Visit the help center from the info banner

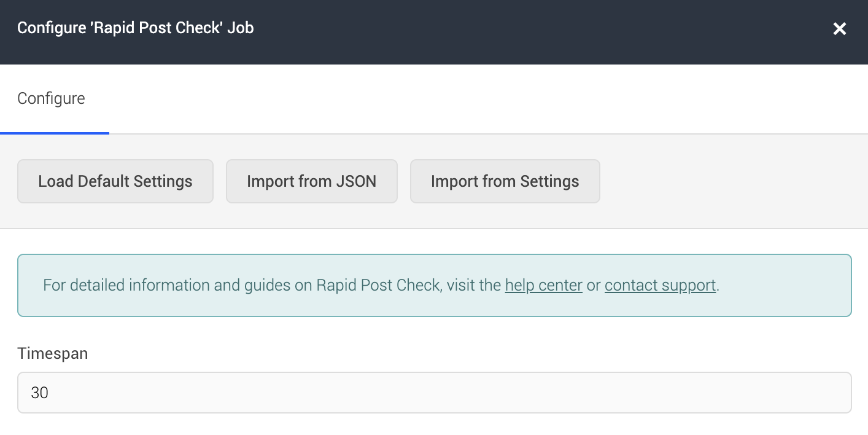543,285
